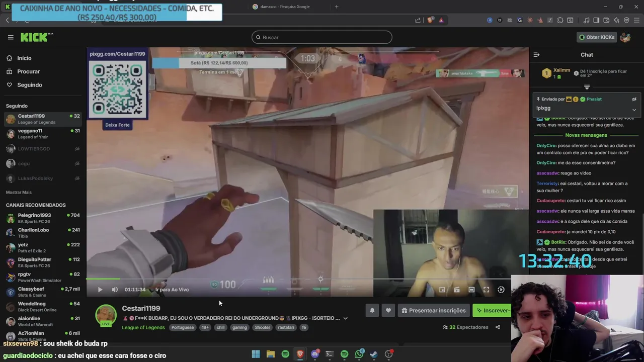This screenshot has height=362, width=644.
Task: Toggle picture-in-picture mode on the player
Action: coord(442,290)
